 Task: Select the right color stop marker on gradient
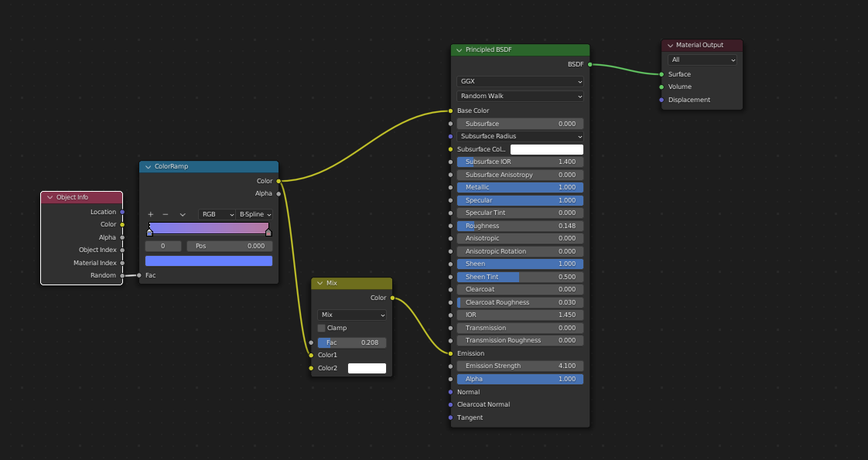pos(268,232)
